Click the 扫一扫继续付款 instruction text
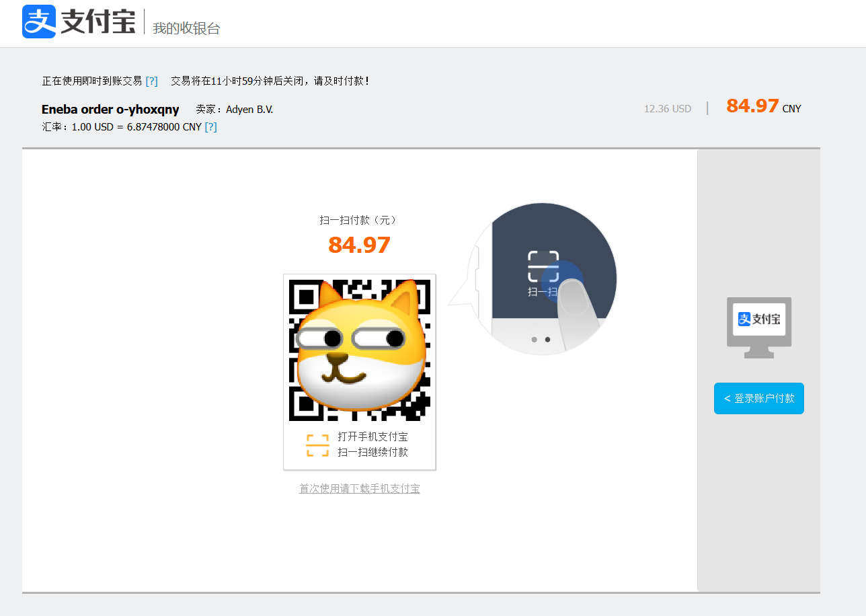This screenshot has width=866, height=616. tap(373, 452)
